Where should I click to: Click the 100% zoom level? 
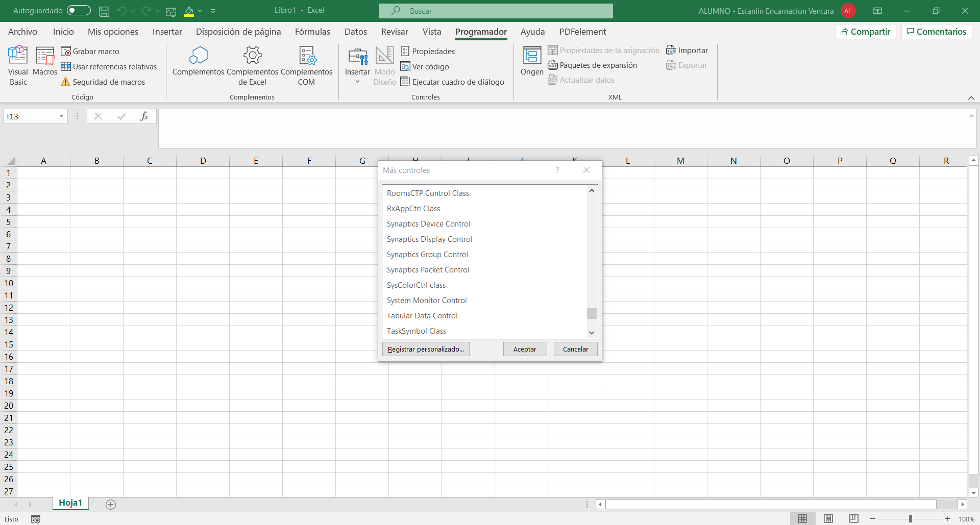966,519
